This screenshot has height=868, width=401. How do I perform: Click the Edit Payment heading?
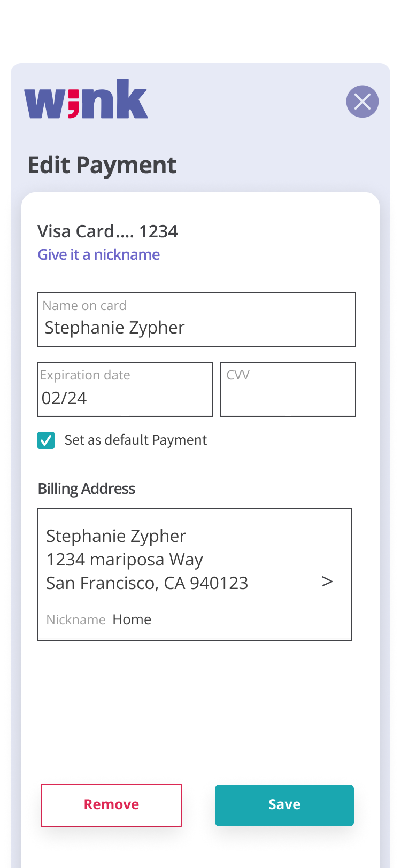click(102, 165)
